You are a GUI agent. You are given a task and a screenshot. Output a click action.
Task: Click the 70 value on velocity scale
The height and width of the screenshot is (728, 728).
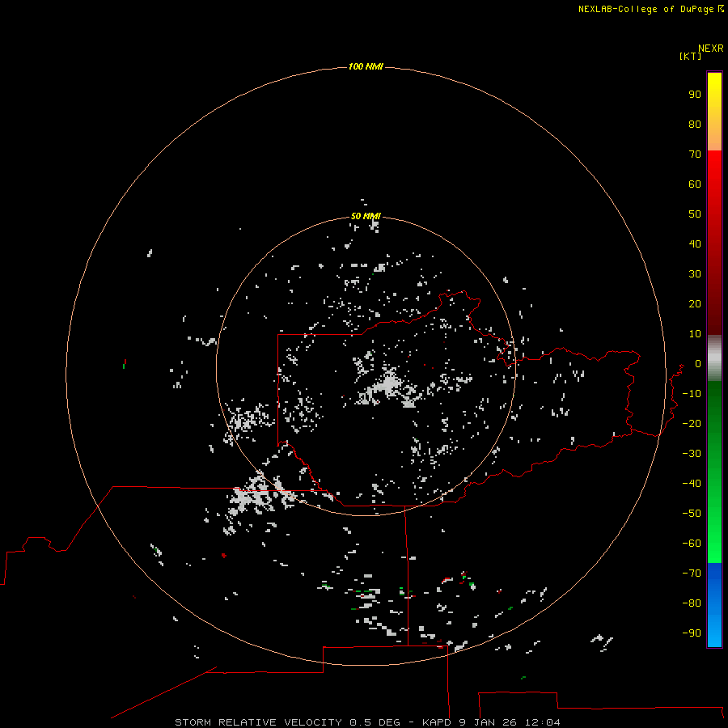tap(695, 154)
